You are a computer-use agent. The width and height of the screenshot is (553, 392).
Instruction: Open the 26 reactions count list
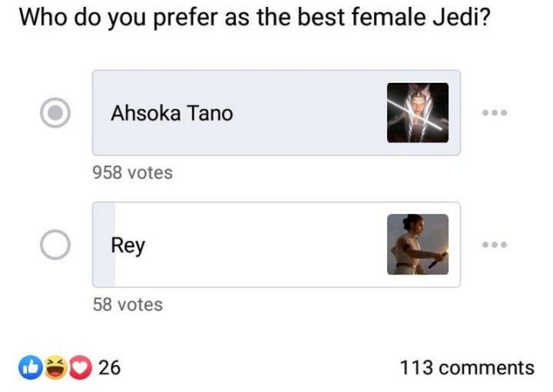110,368
